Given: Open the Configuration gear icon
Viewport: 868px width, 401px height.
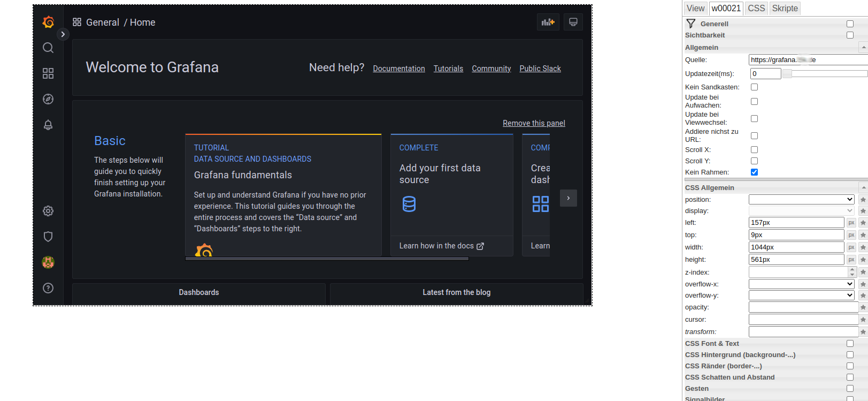Looking at the screenshot, I should [x=48, y=211].
